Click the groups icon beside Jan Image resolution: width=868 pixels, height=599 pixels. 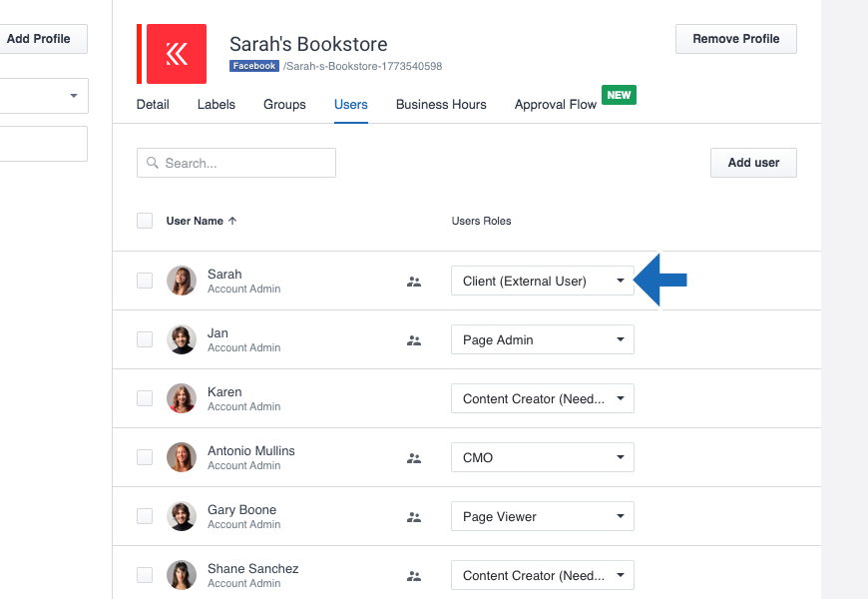click(414, 340)
